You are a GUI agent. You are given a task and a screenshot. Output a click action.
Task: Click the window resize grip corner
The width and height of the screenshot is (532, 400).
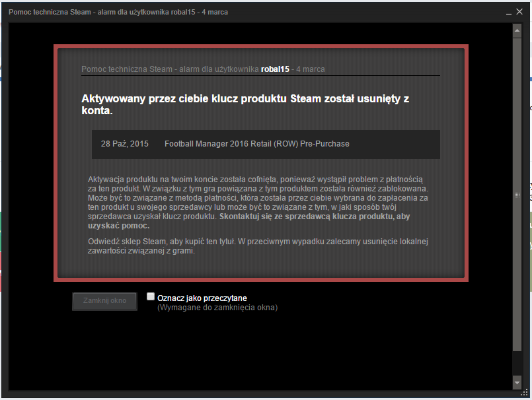pyautogui.click(x=525, y=393)
